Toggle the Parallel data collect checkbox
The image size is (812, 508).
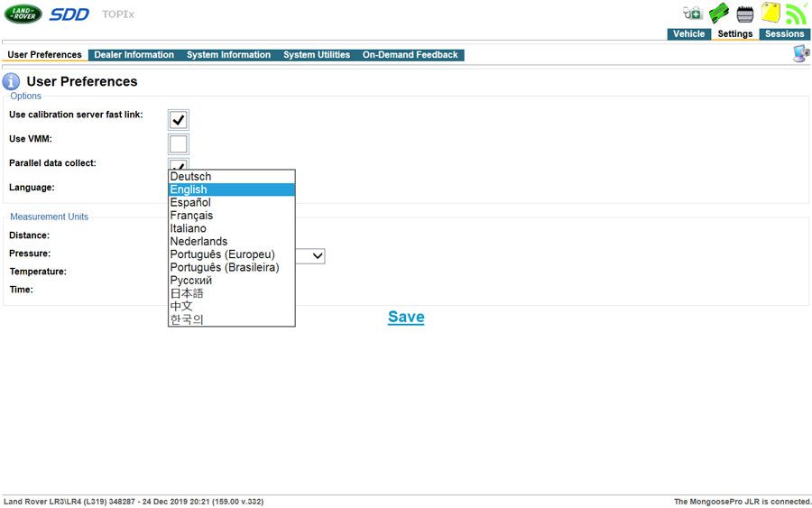pyautogui.click(x=179, y=164)
